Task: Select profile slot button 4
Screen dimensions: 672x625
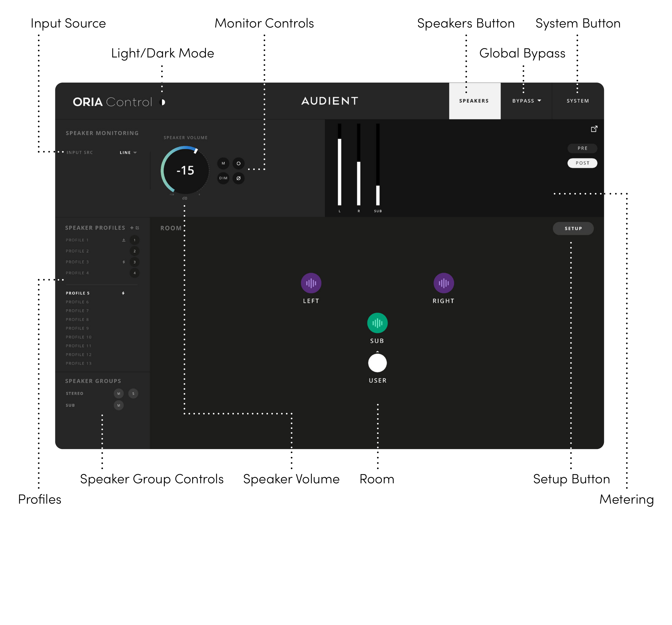Action: [x=135, y=273]
